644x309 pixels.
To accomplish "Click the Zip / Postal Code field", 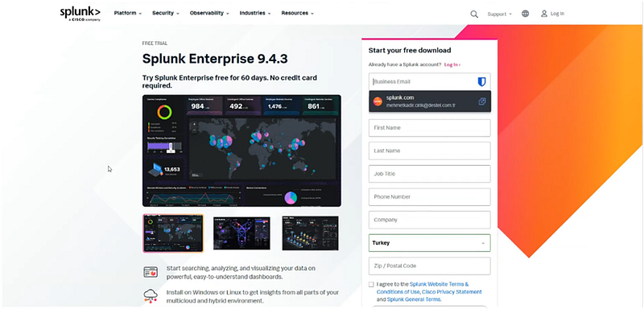I will [x=430, y=266].
